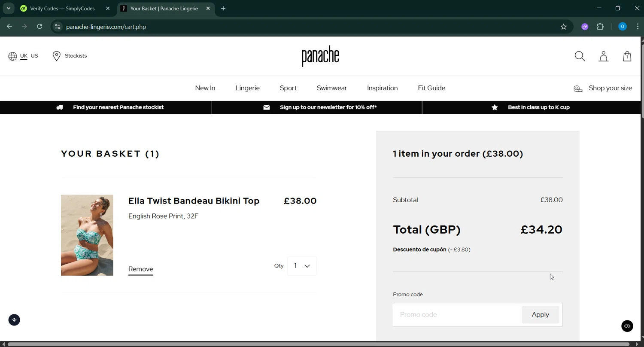Click the bikini product thumbnail image
This screenshot has height=347, width=644.
pos(87,235)
